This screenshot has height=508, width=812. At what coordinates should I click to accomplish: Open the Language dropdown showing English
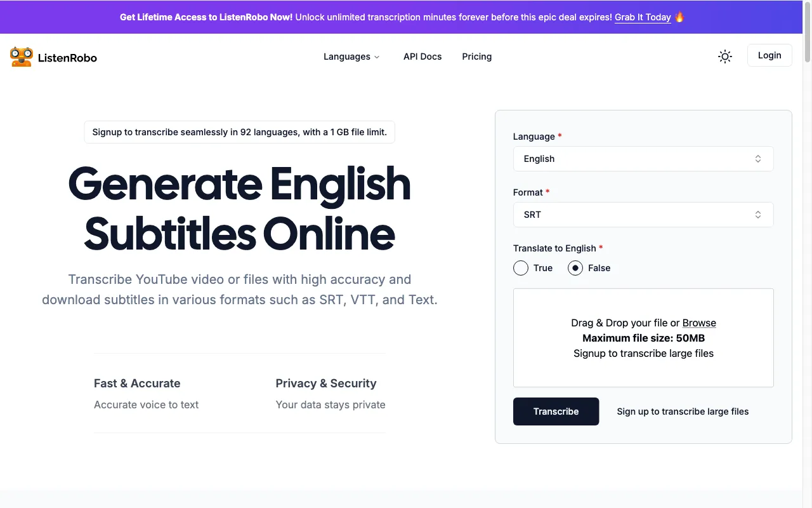(643, 159)
